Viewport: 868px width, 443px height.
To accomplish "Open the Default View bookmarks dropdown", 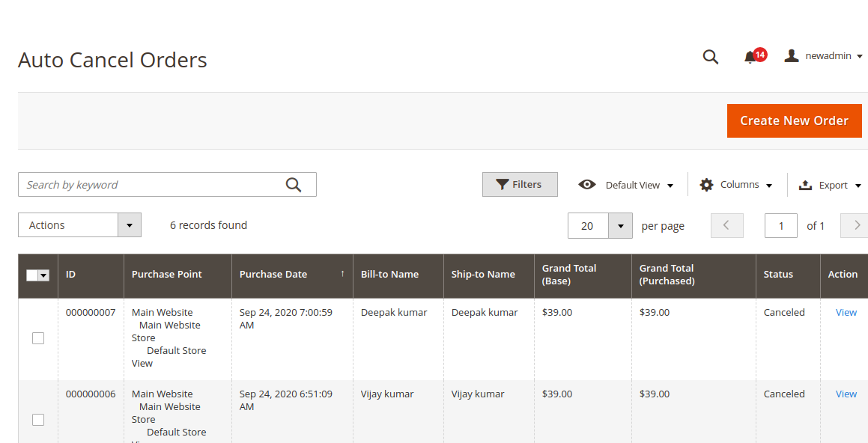I will click(x=625, y=185).
